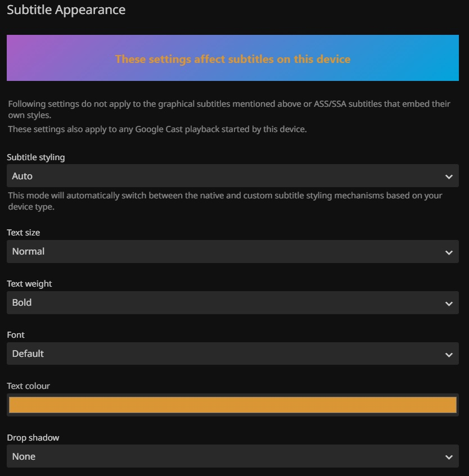469x476 pixels.
Task: Expand the Text size dropdown showing Normal
Action: coord(225,252)
